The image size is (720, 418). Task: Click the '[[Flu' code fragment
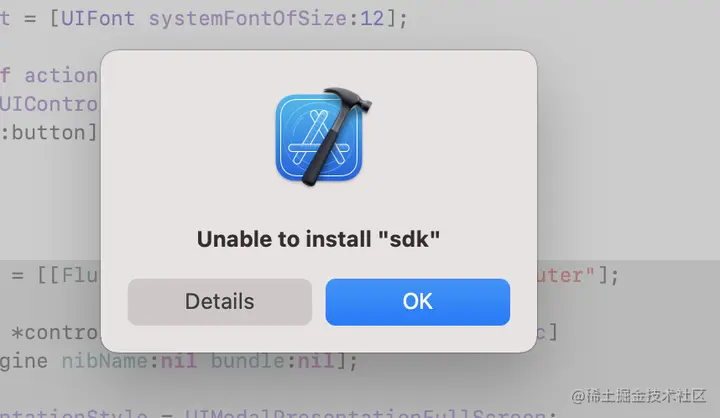click(x=67, y=276)
